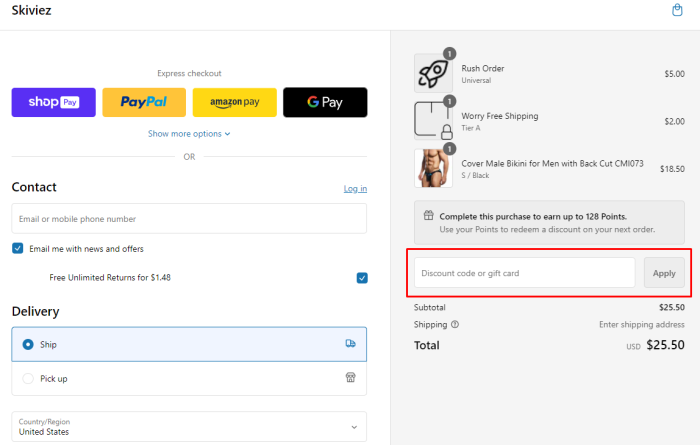Viewport: 700px width, 445px height.
Task: Click the Worry Free Shipping item name
Action: [500, 116]
